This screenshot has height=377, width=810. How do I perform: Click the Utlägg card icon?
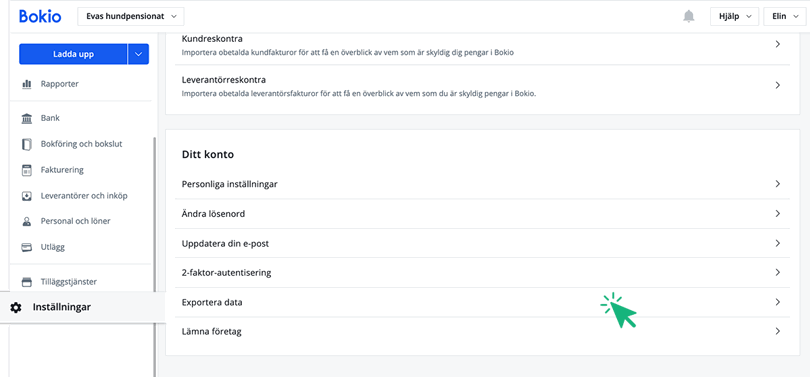26,247
